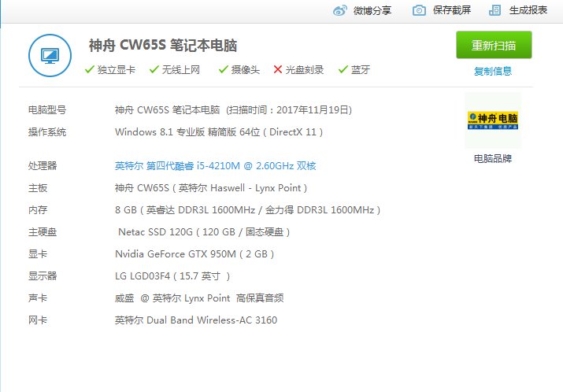Click the 摄像头 feature label

coord(246,69)
